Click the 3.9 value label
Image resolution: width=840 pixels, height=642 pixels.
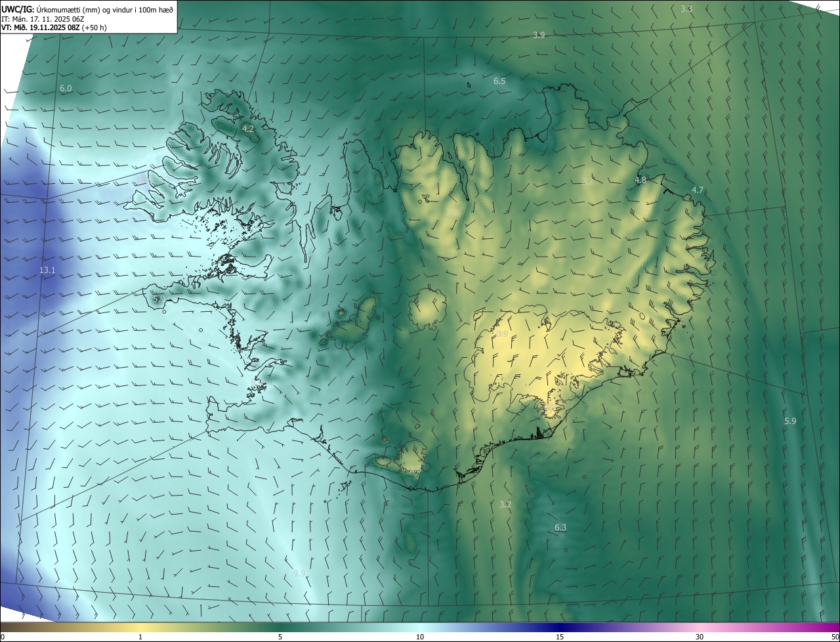click(x=539, y=35)
